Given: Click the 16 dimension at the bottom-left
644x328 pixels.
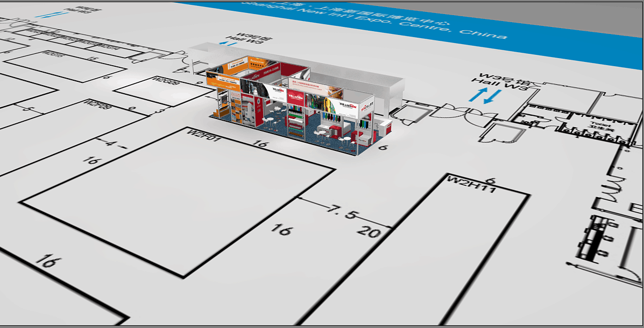Looking at the screenshot, I should [46, 261].
